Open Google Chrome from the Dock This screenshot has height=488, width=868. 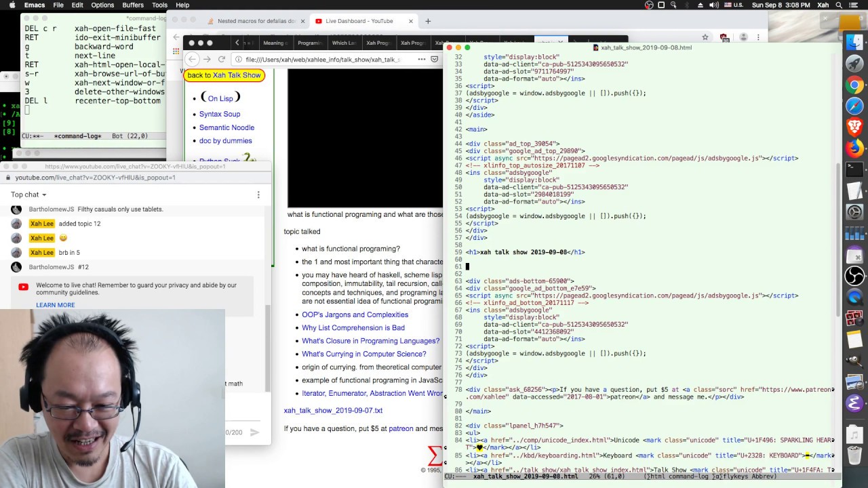pyautogui.click(x=854, y=85)
